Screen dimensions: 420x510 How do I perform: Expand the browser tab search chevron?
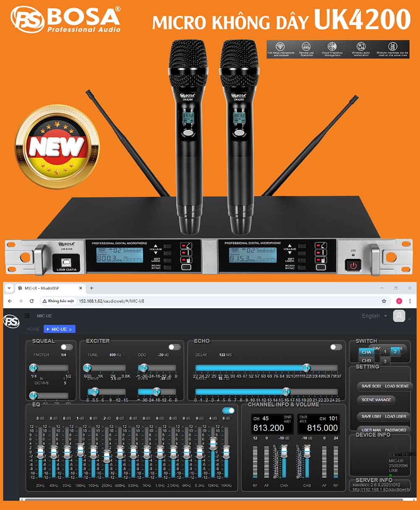pos(9,288)
